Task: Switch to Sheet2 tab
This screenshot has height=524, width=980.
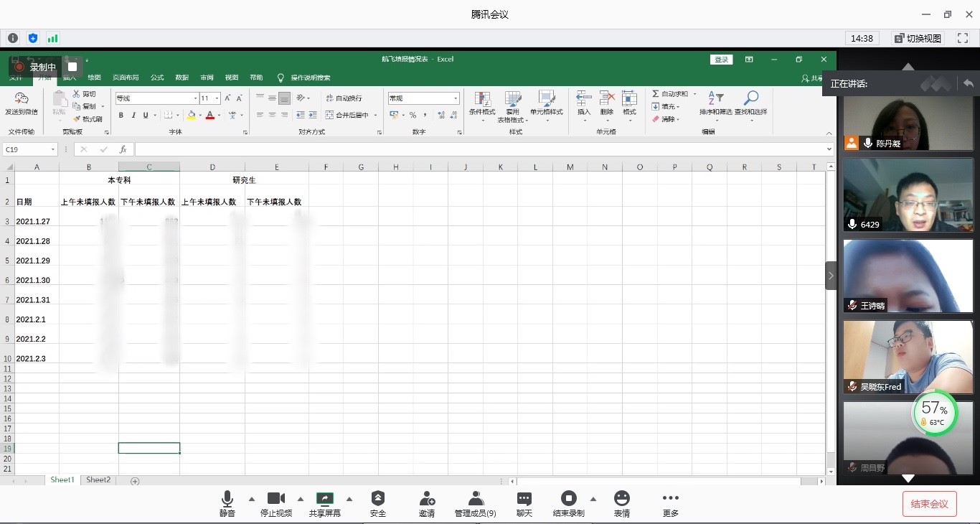Action: (98, 480)
